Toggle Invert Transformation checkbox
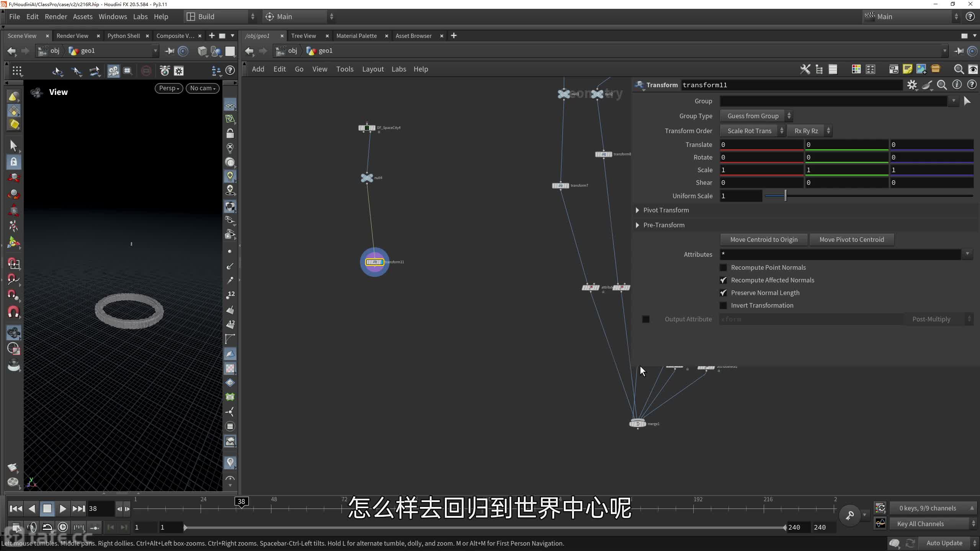The height and width of the screenshot is (551, 980). 723,305
